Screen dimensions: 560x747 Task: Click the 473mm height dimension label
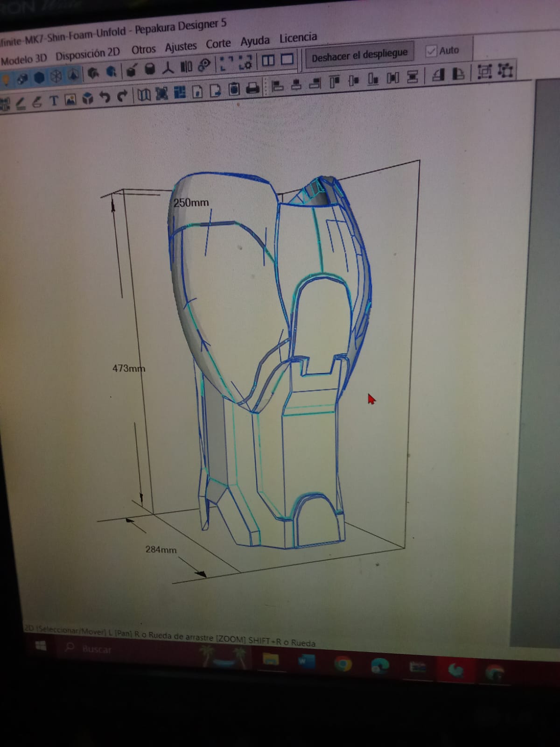pos(129,368)
